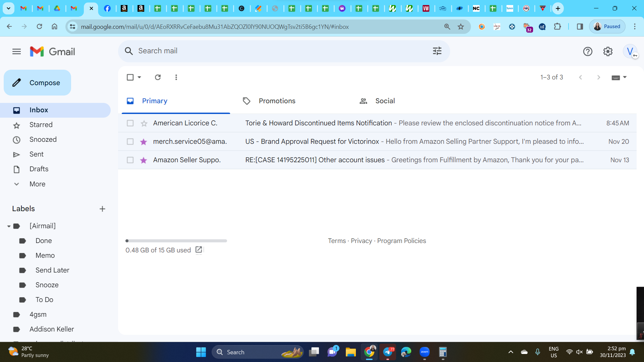Viewport: 644px width, 362px height.
Task: Open the Addison Keller label
Action: click(52, 329)
